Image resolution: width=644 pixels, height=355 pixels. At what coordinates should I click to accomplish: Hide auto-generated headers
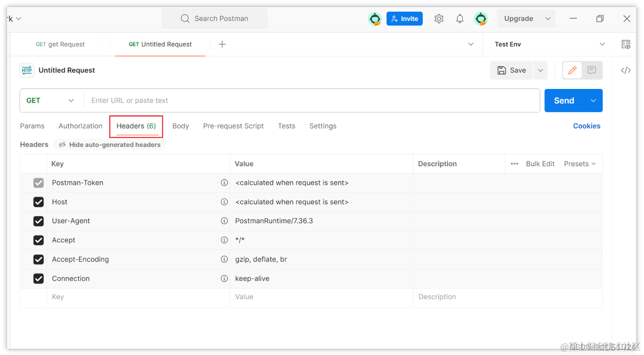tap(110, 145)
